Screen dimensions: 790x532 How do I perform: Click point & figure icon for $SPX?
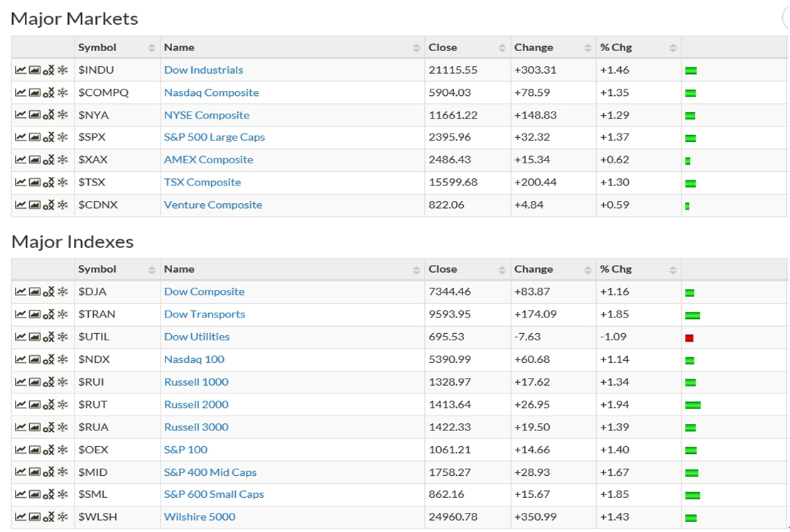(48, 138)
